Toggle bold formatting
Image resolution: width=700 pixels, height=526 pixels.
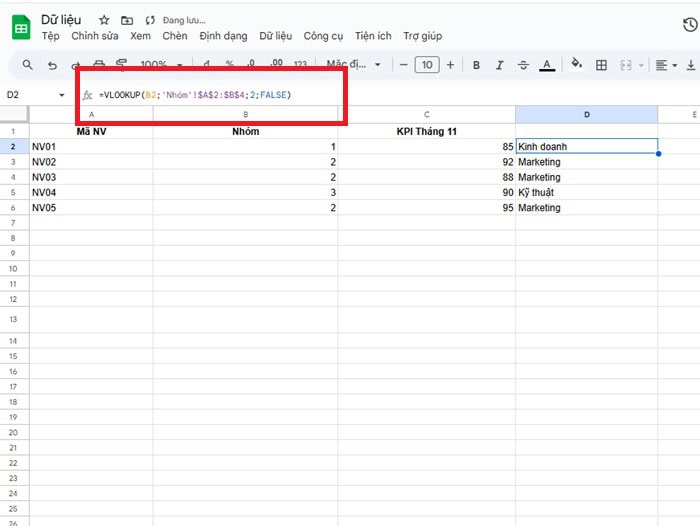476,65
